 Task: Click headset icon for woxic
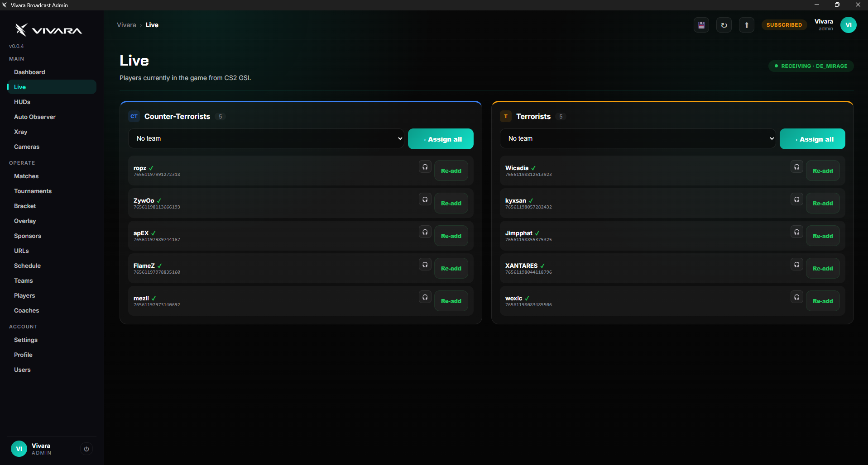tap(797, 297)
